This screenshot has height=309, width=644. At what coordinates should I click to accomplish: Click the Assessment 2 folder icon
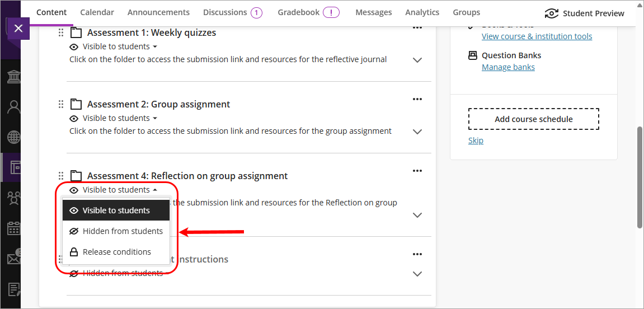76,104
